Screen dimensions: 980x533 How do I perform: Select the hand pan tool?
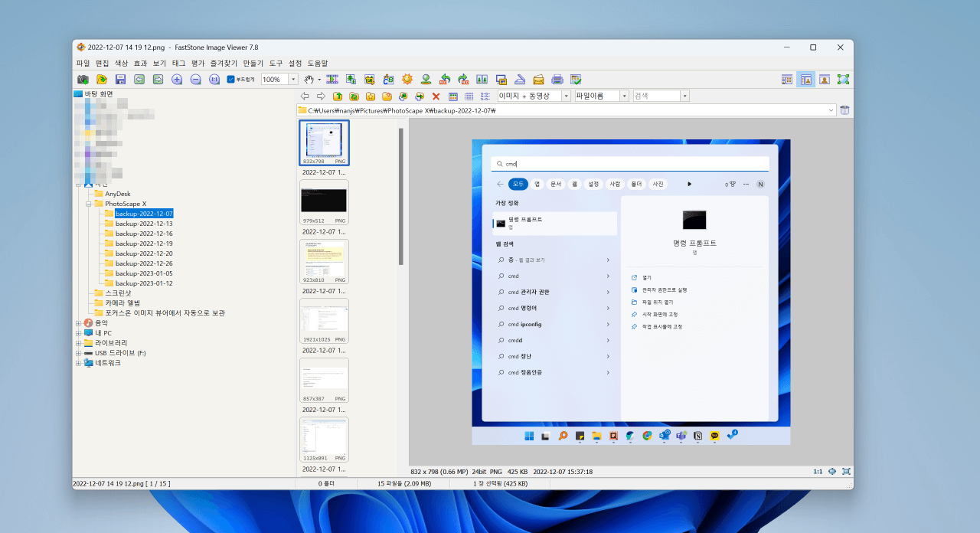pyautogui.click(x=309, y=79)
